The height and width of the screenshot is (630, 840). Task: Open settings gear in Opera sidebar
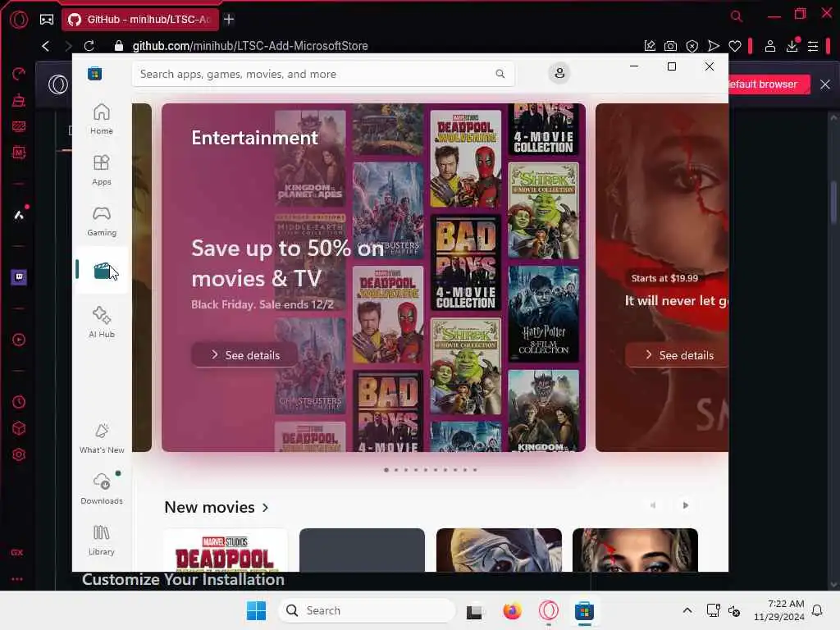pyautogui.click(x=19, y=454)
